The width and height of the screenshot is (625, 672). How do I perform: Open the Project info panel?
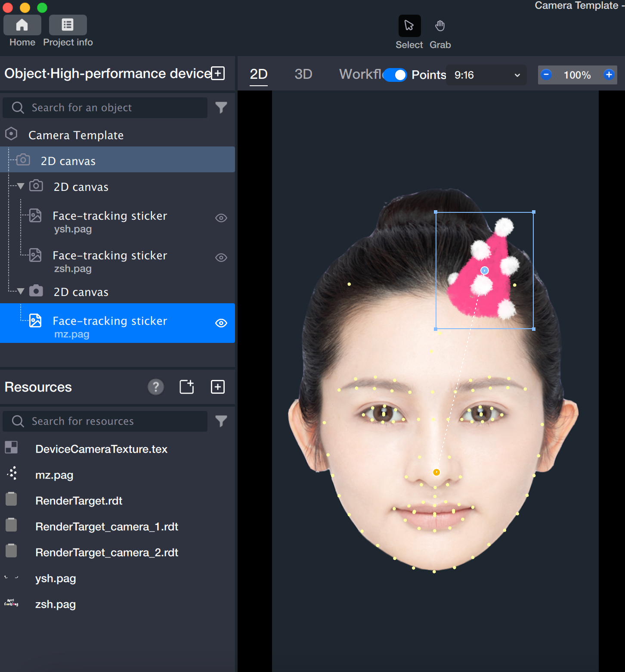pos(68,25)
